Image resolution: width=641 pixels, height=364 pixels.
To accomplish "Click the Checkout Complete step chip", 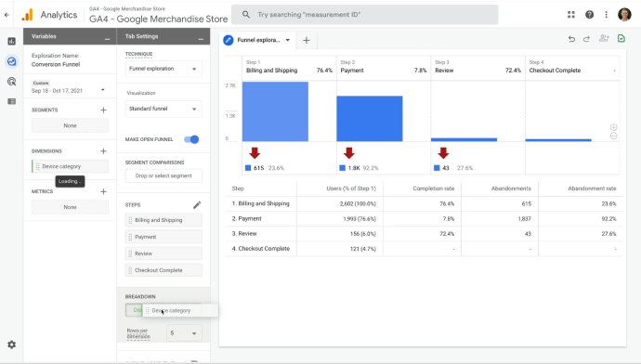I will point(164,270).
